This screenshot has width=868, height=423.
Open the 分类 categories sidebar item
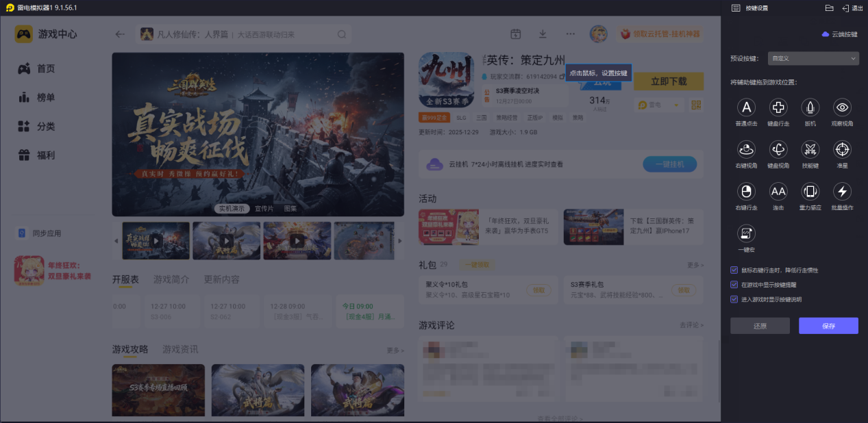37,127
